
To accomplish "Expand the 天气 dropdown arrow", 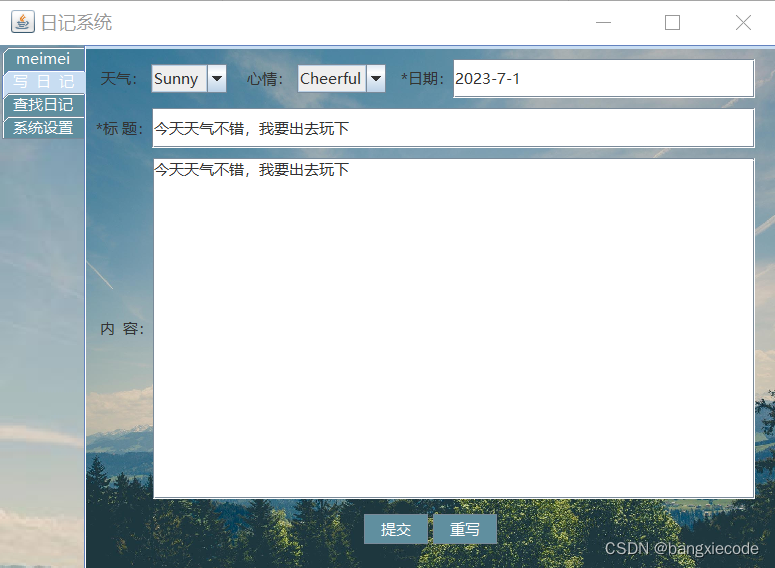I will point(216,79).
